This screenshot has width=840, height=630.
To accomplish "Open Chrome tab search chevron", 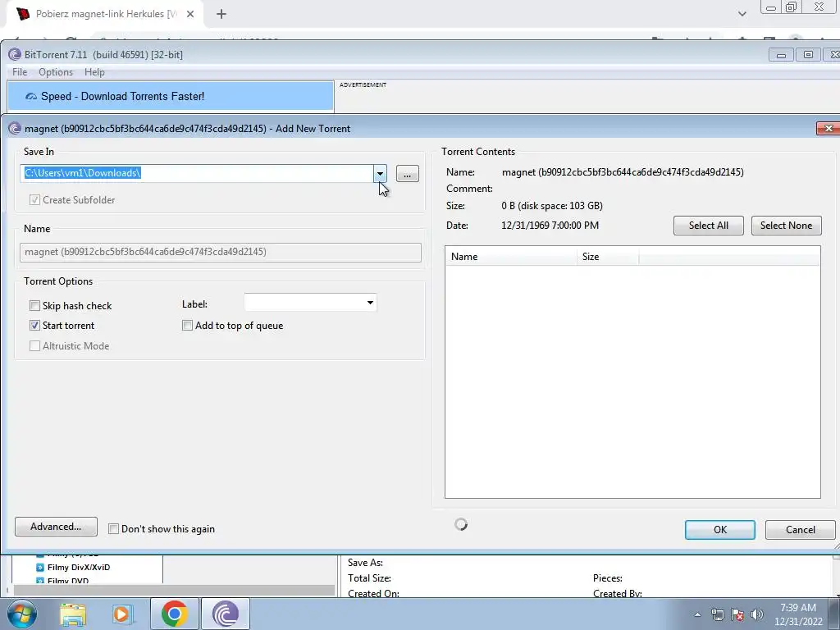I will pyautogui.click(x=742, y=14).
